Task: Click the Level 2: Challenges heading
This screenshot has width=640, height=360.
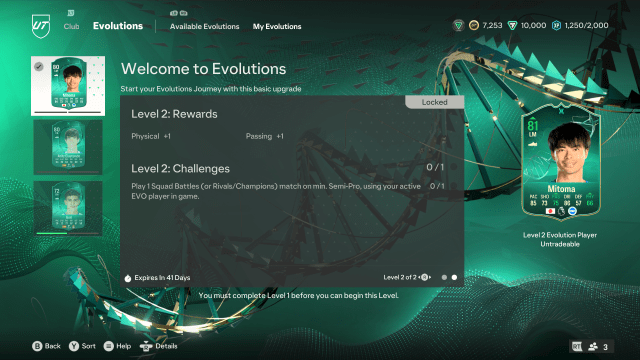Action: tap(180, 169)
